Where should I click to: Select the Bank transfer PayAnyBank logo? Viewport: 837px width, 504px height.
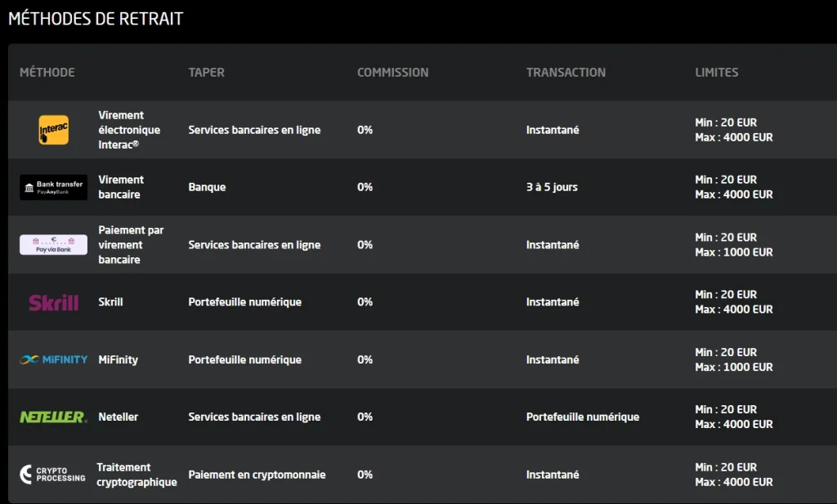pos(53,187)
